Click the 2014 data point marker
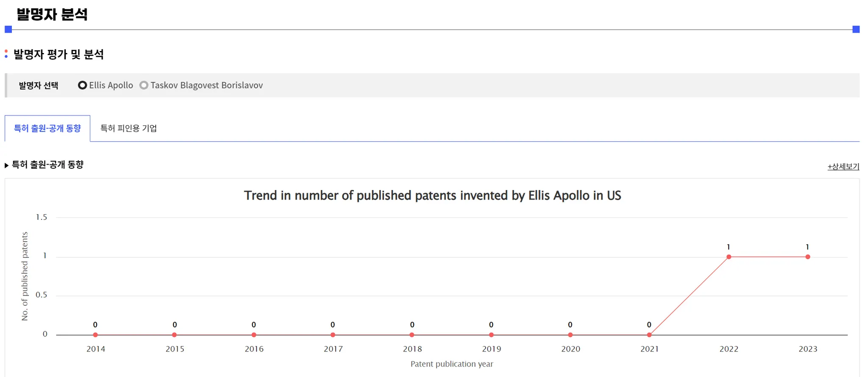This screenshot has width=868, height=377. pyautogui.click(x=95, y=335)
